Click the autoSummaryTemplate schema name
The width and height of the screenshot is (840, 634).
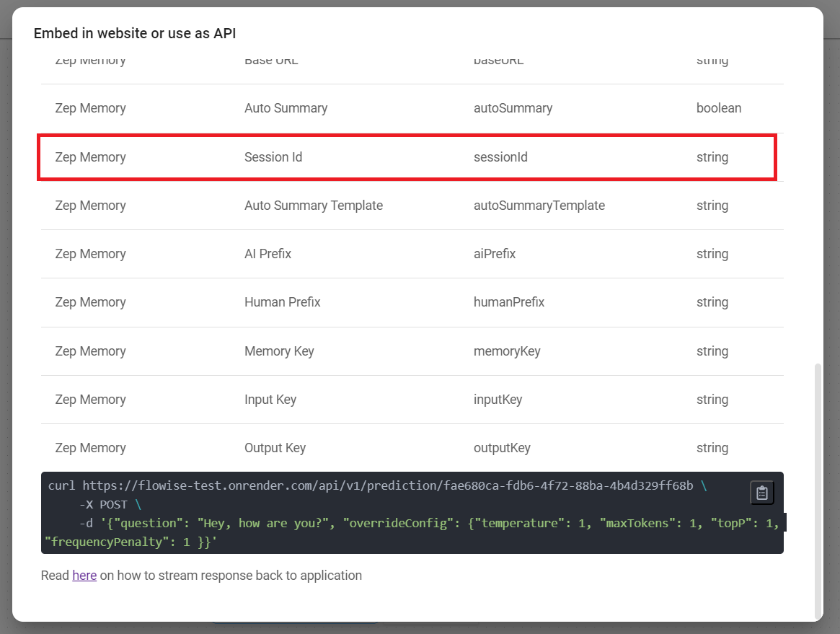click(x=539, y=206)
